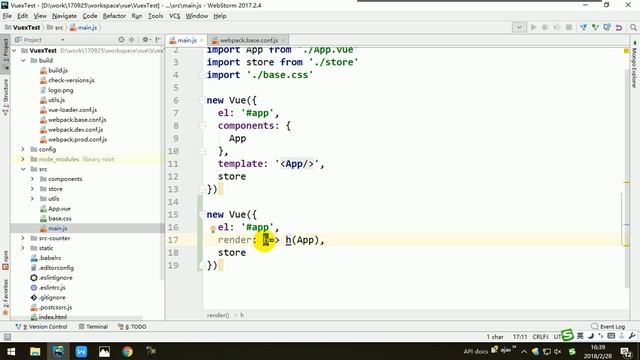Screen dimensions: 640x360
Task: Click the VCS show history icon
Action: pyautogui.click(x=607, y=27)
